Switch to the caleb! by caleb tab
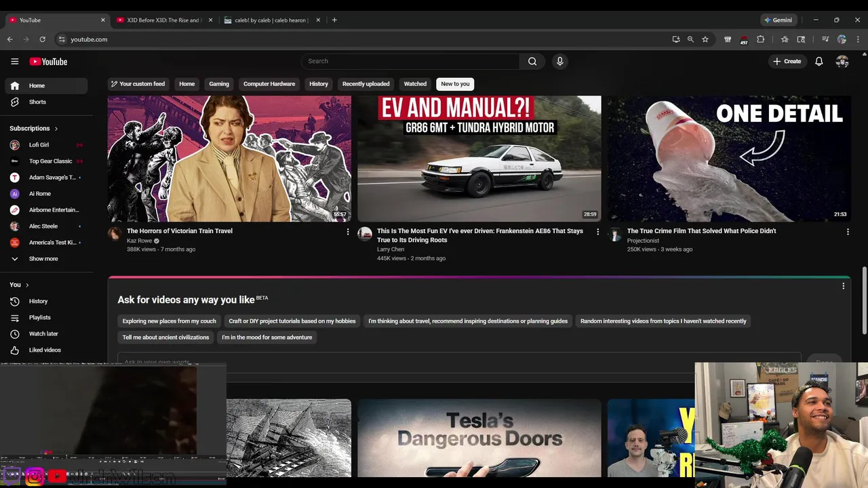Viewport: 868px width, 488px height. point(271,20)
